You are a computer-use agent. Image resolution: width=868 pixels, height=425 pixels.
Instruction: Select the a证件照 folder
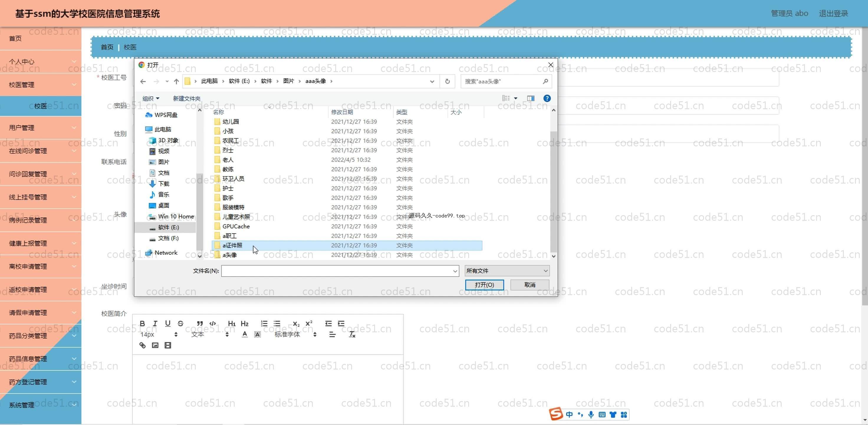(x=347, y=245)
